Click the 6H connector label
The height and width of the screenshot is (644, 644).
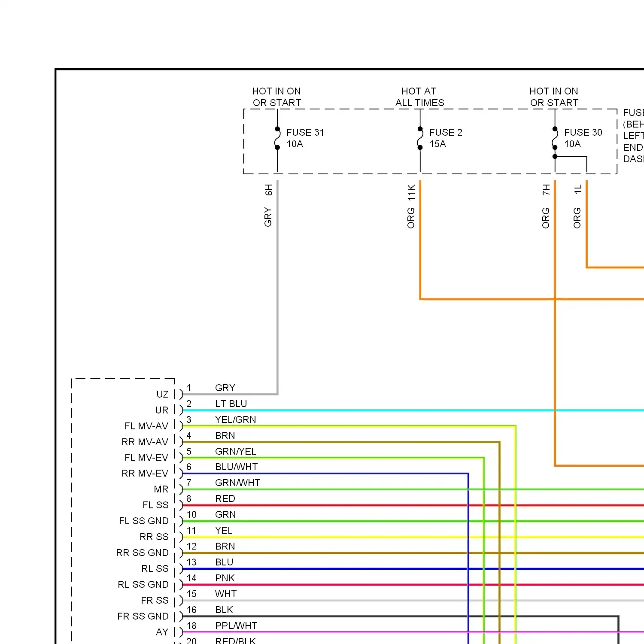(269, 189)
